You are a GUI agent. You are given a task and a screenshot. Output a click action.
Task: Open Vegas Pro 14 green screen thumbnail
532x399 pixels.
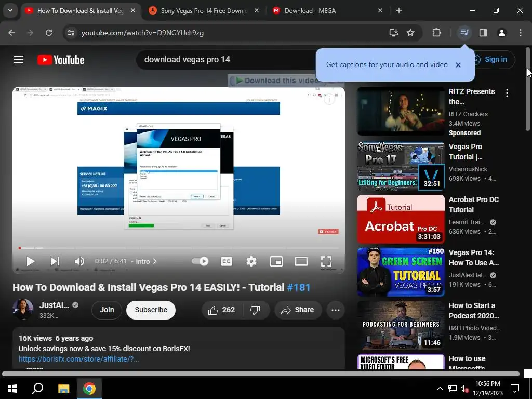[401, 272]
